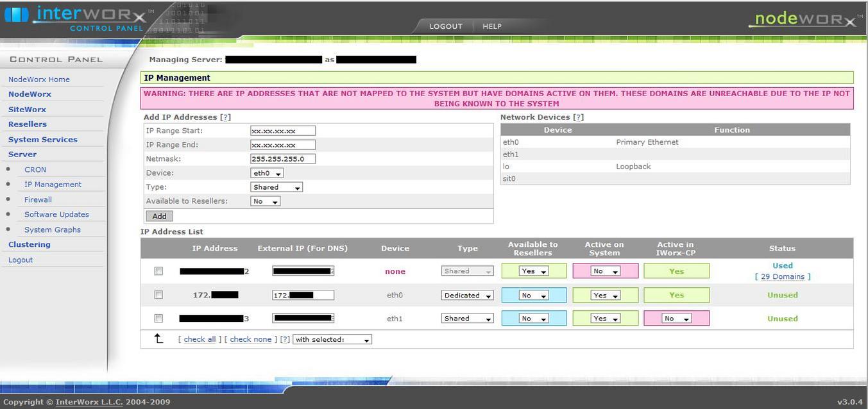Viewport: 868px width, 409px height.
Task: Click the IP Range End field
Action: click(283, 145)
